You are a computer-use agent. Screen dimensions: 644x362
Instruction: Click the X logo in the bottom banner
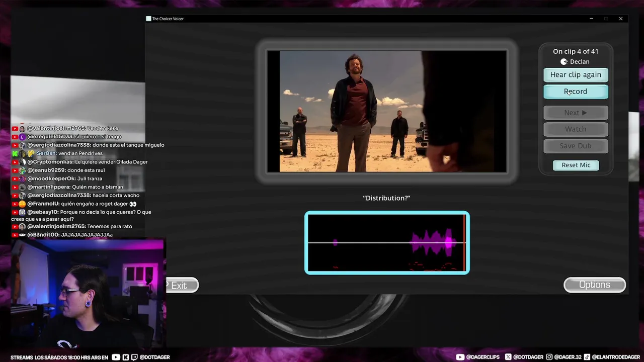(x=508, y=357)
